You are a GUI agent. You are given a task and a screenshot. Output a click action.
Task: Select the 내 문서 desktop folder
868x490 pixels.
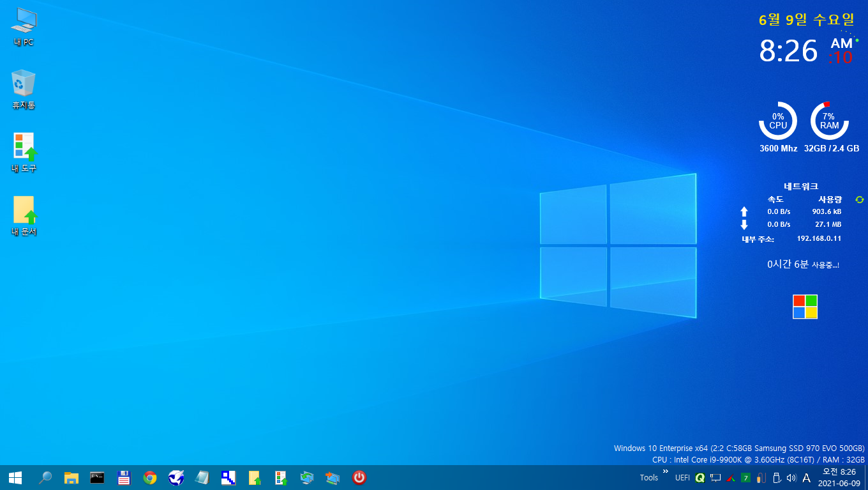(x=24, y=216)
